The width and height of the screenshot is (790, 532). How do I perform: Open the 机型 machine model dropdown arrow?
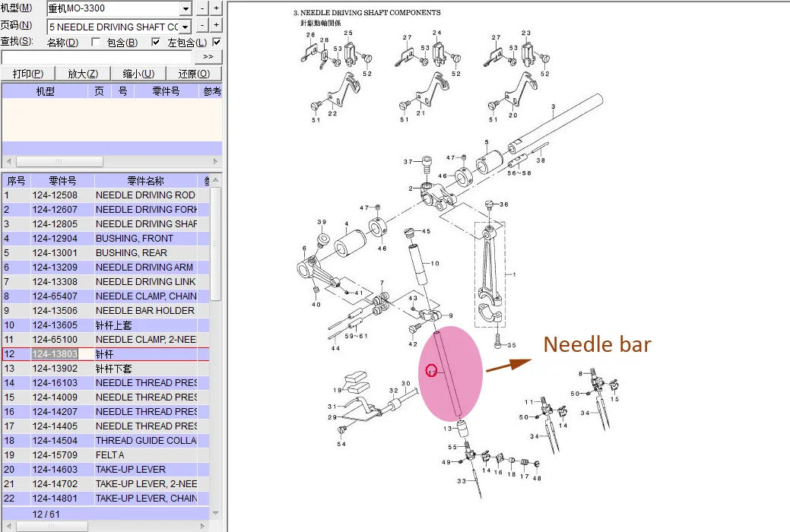(186, 8)
